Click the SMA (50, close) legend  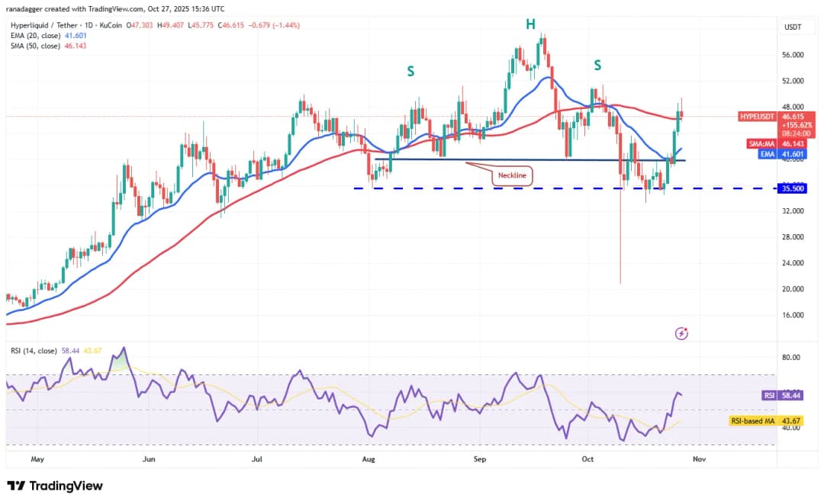(36, 45)
